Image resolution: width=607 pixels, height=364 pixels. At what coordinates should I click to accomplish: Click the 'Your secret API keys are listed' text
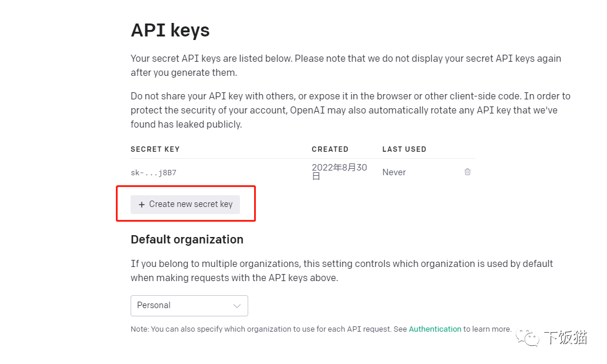[345, 65]
